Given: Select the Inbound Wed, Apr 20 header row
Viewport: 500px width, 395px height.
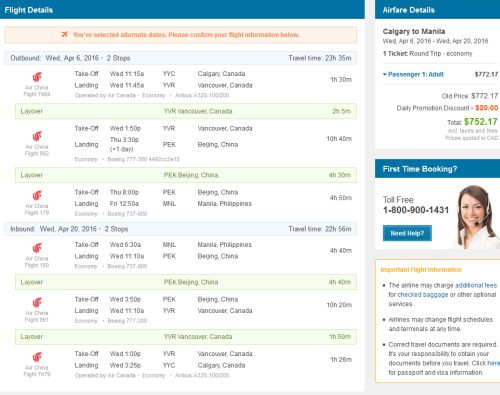Looking at the screenshot, I should click(x=180, y=229).
